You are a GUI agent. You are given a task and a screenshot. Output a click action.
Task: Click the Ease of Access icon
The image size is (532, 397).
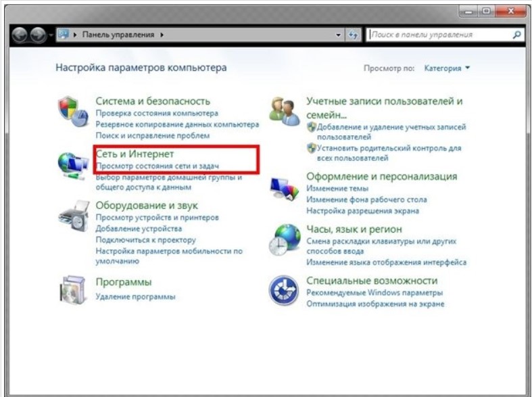284,290
